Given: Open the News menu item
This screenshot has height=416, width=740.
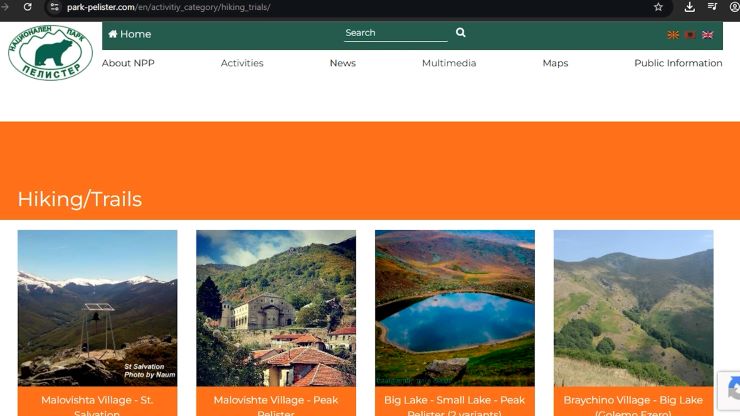Looking at the screenshot, I should point(342,63).
